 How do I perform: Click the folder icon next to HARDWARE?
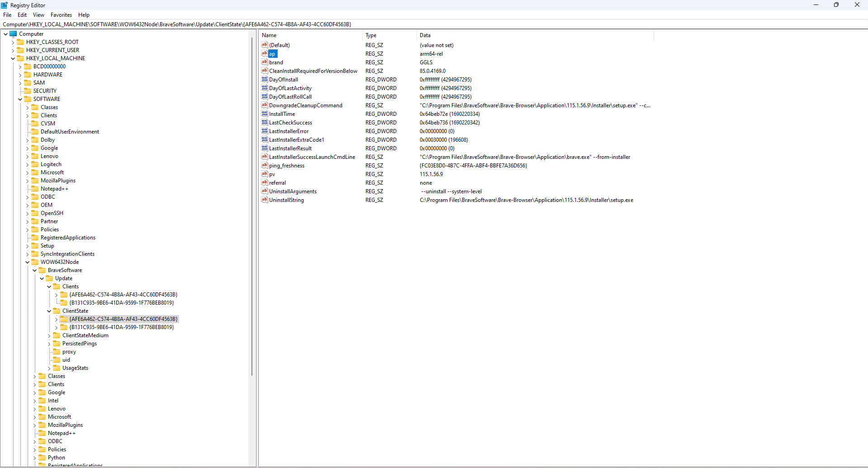(x=28, y=75)
